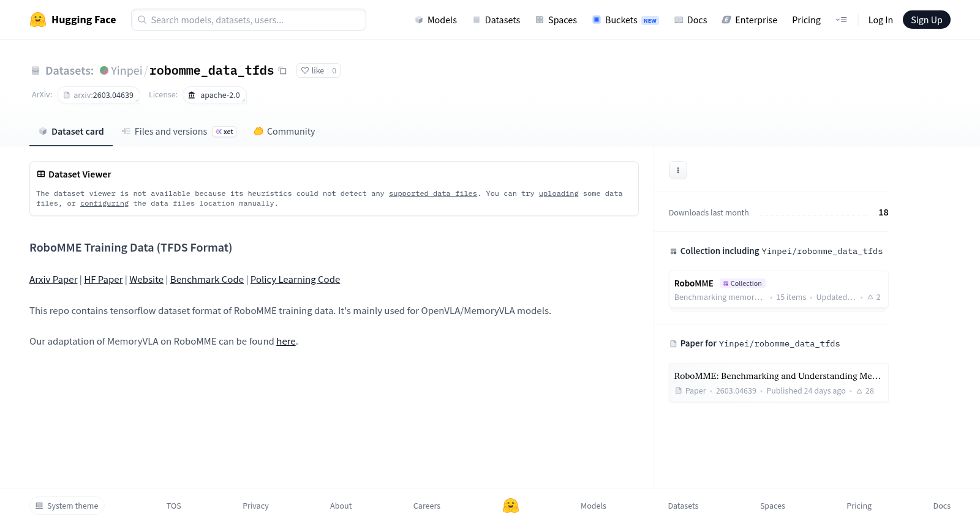The height and width of the screenshot is (527, 980).
Task: Click the Yinpei user avatar
Action: click(x=104, y=70)
